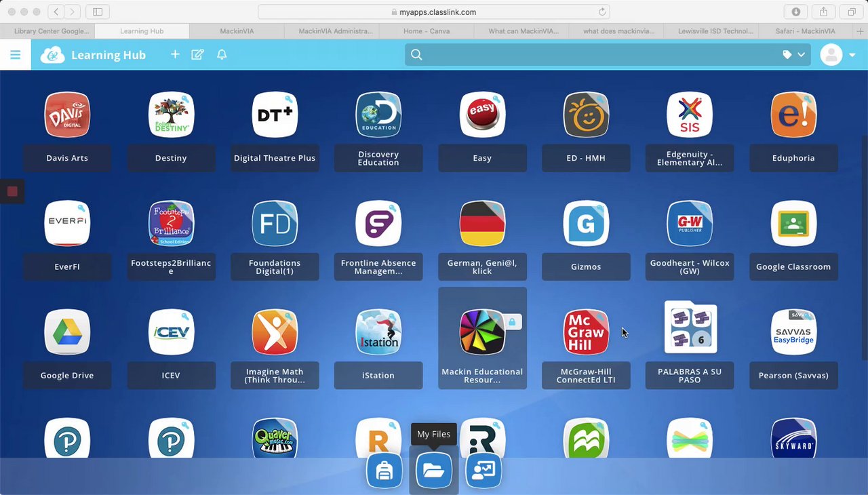Screen dimensions: 868x495
Task: Open the EverFi app icon
Action: click(67, 223)
